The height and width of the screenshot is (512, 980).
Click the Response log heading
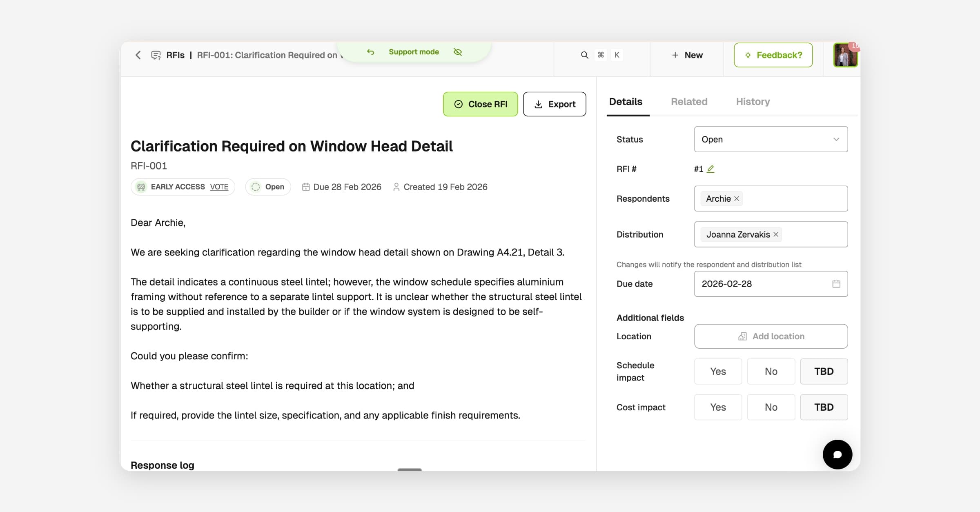point(162,465)
